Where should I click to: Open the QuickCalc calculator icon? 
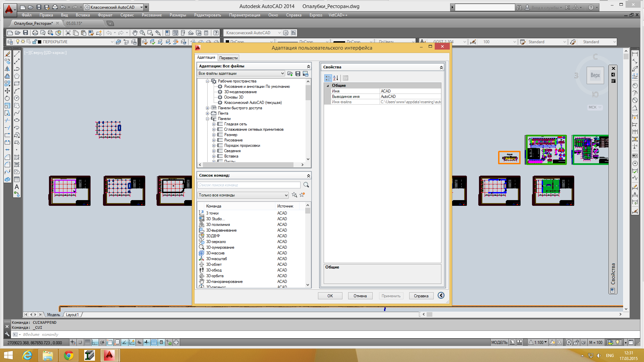click(x=206, y=33)
